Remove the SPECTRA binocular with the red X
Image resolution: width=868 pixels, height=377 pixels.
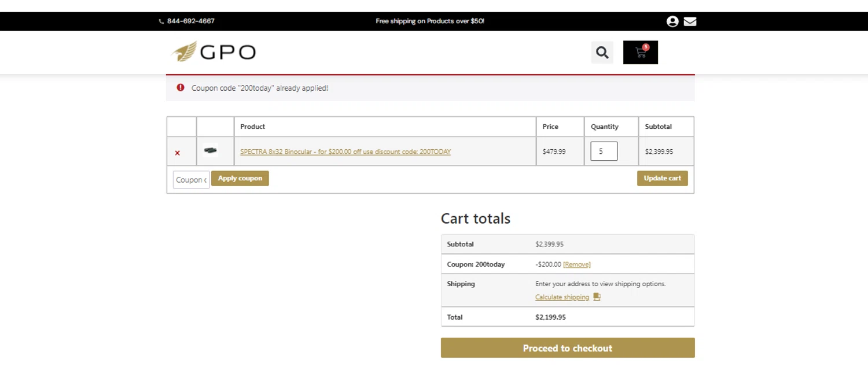tap(178, 153)
